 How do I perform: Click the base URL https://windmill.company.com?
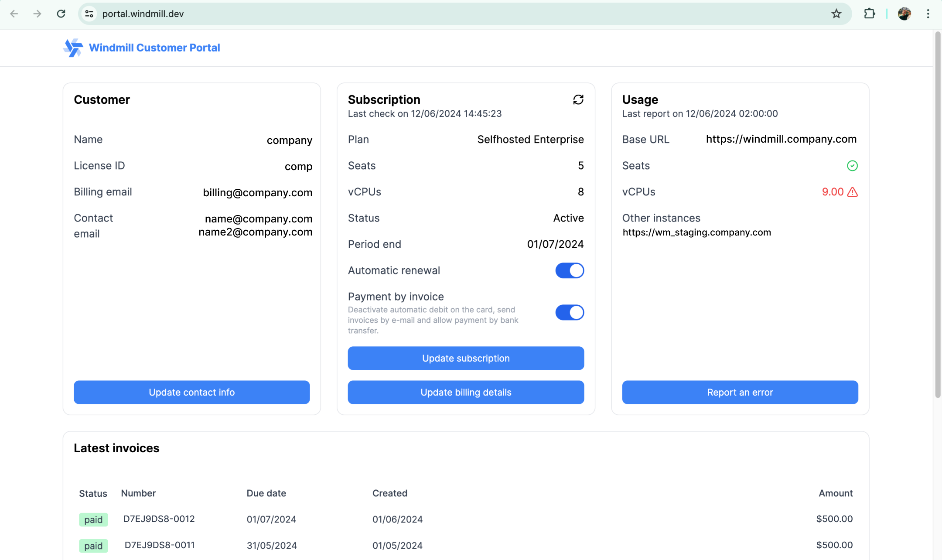coord(781,139)
